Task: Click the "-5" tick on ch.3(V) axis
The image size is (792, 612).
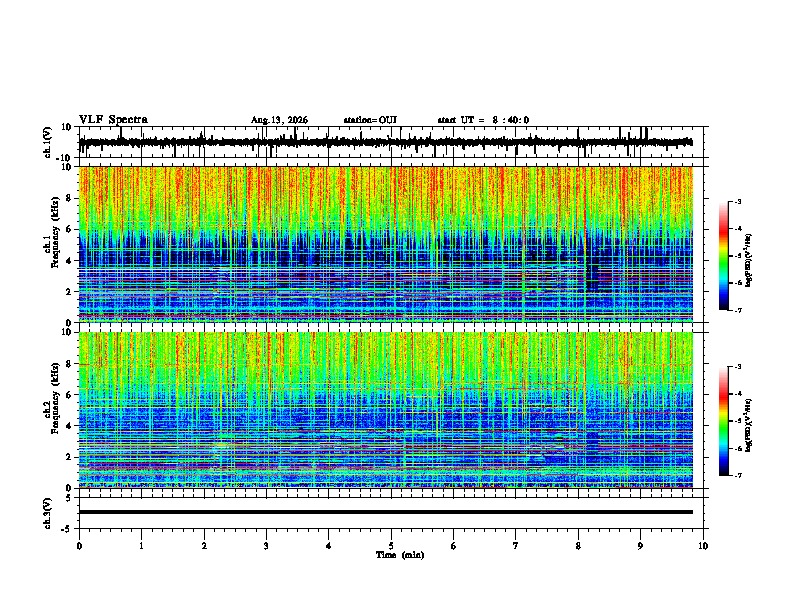Action: tap(67, 529)
